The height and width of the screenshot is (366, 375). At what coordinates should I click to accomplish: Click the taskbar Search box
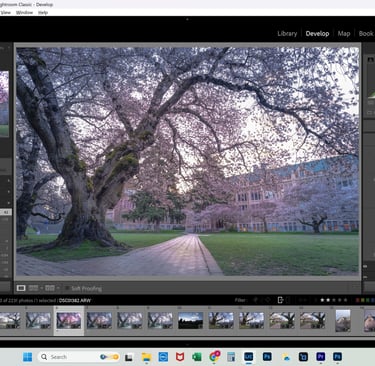coord(78,357)
